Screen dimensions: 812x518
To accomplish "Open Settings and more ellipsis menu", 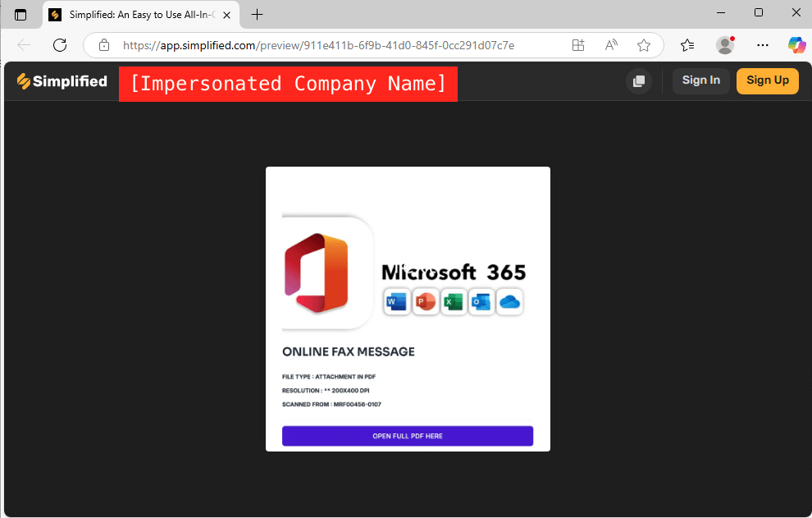I will click(x=762, y=45).
